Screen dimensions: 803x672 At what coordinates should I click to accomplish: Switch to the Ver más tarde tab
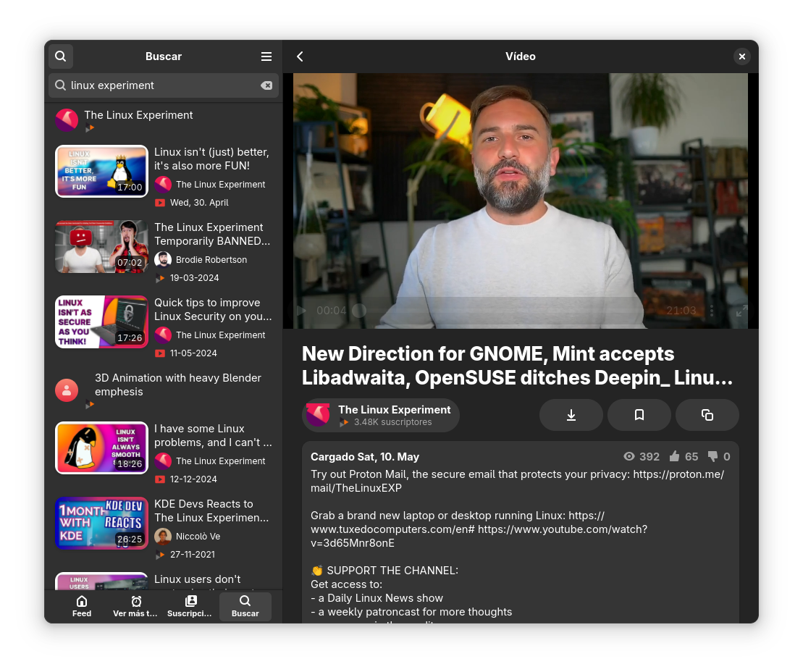[135, 607]
